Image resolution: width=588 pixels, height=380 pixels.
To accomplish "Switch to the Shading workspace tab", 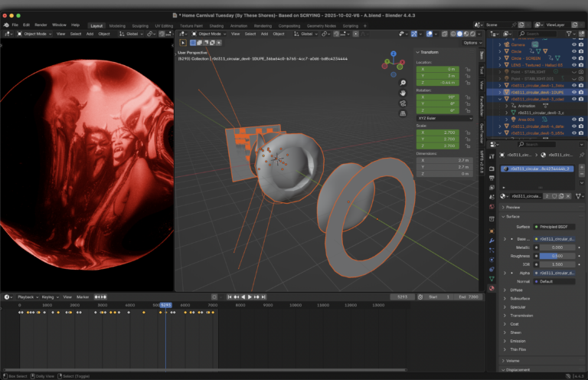I will 217,26.
